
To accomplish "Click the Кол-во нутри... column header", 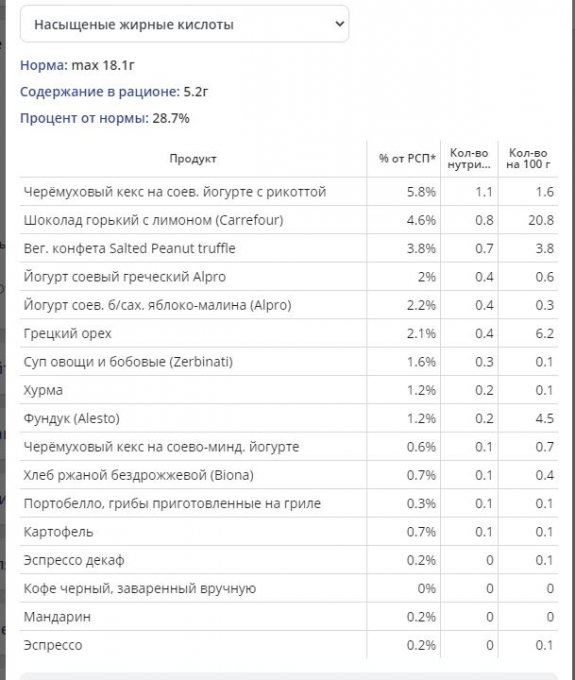I will click(469, 159).
